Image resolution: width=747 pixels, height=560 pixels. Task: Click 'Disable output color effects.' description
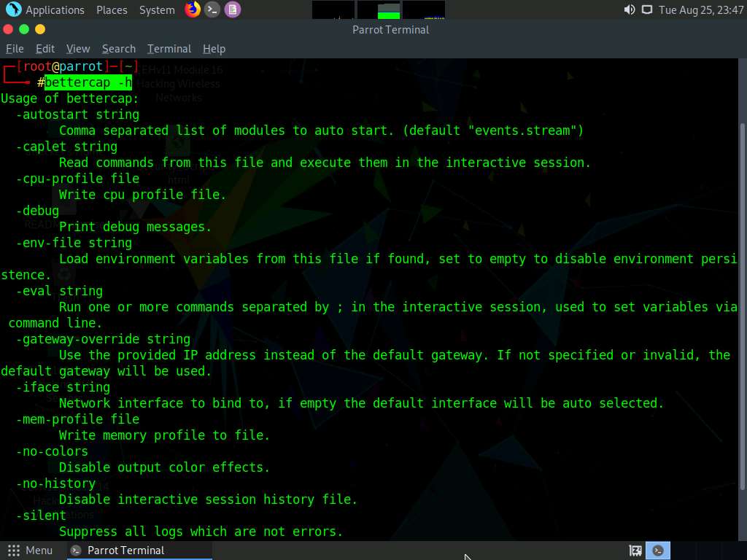click(164, 467)
